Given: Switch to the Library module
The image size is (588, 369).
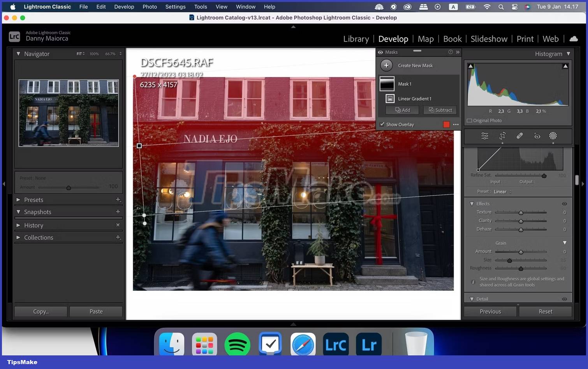Looking at the screenshot, I should (x=356, y=39).
